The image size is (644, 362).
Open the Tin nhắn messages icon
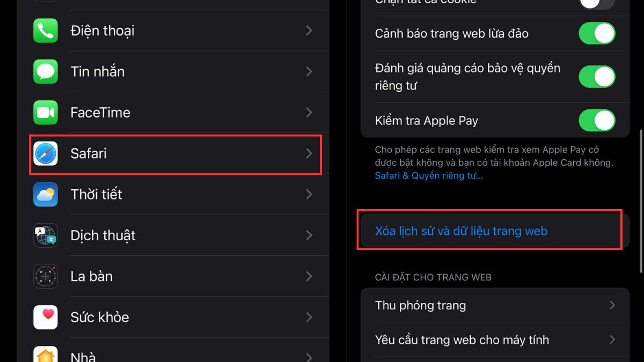click(x=46, y=71)
